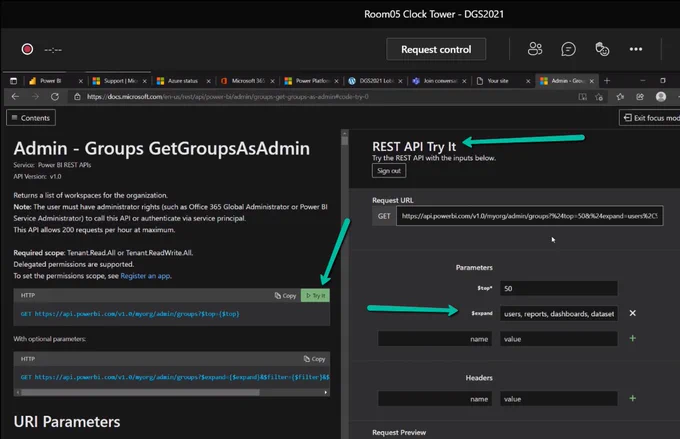Click the red recording indicator icon
680x439 pixels.
(27, 49)
